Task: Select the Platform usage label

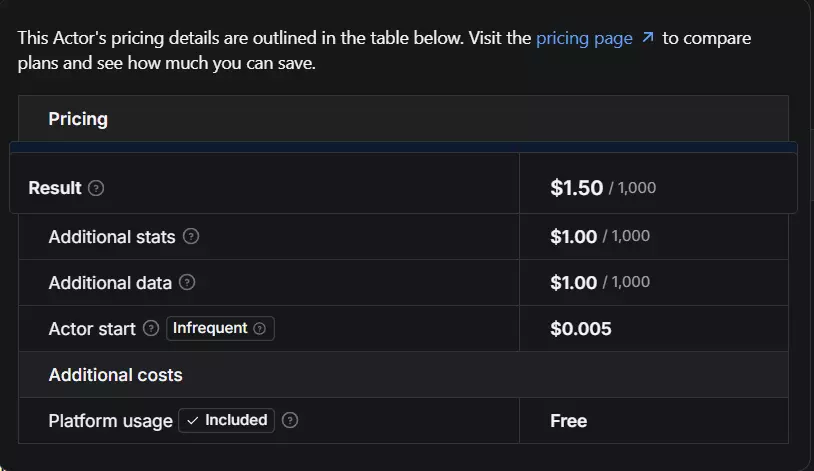Action: coord(111,421)
